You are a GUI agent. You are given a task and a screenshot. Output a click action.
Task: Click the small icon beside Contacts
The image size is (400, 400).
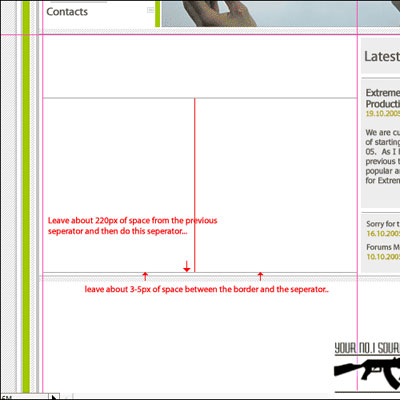pyautogui.click(x=151, y=10)
